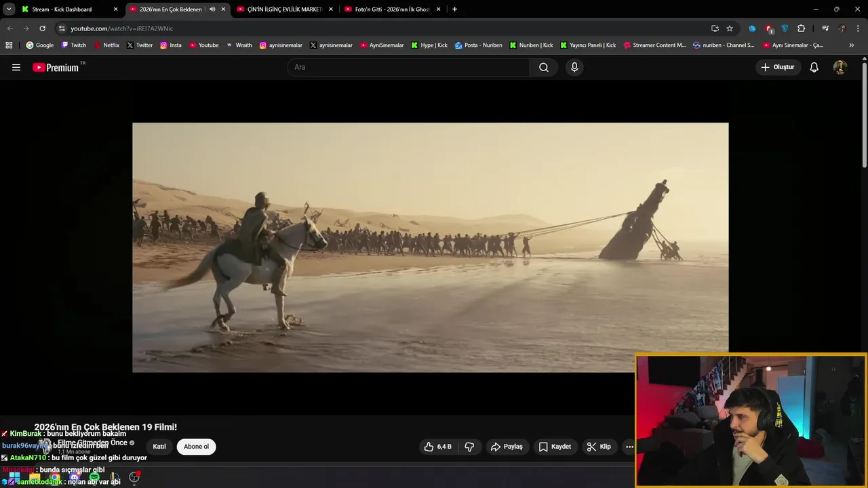Click the Ara search input field

pyautogui.click(x=408, y=67)
